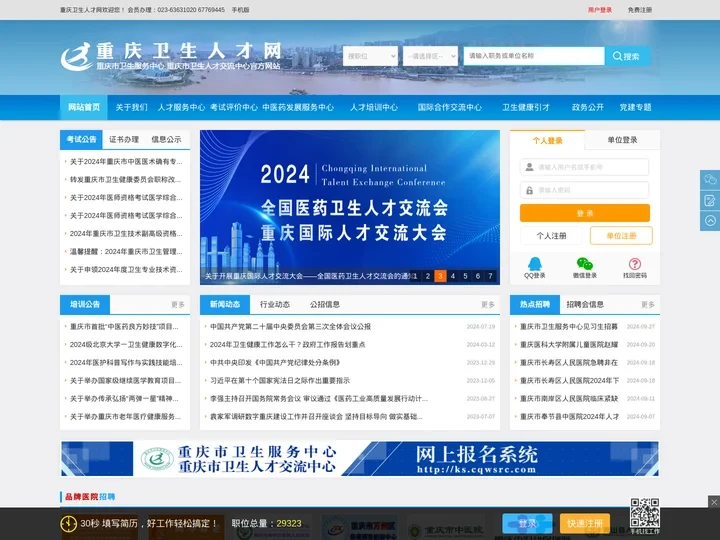Click the 搜索 search button
This screenshot has height=540, width=720.
click(627, 56)
